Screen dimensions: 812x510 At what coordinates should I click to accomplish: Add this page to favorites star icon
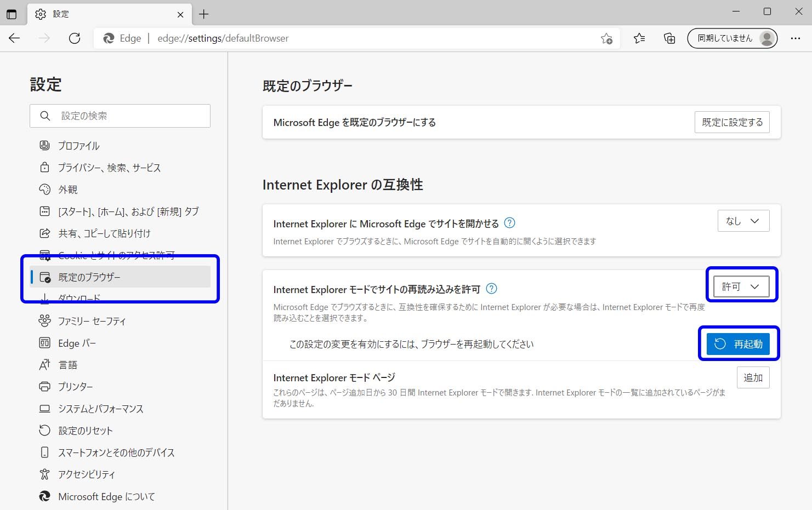coord(606,38)
